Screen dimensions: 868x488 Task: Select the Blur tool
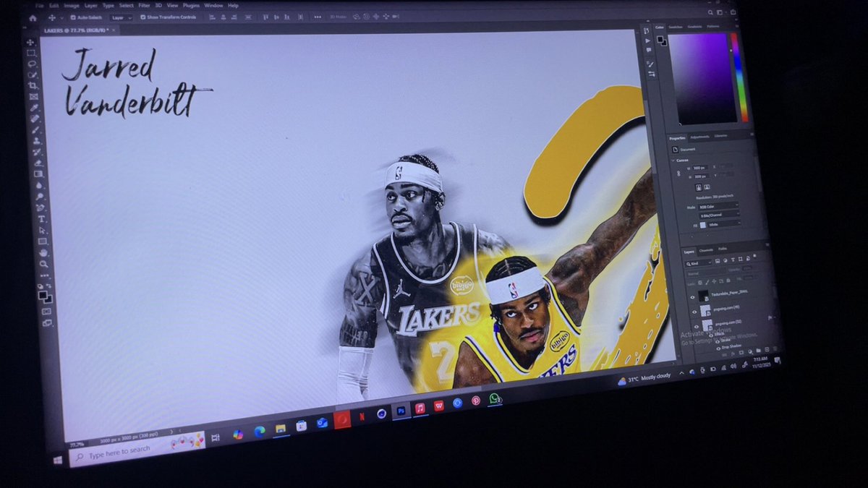coord(39,185)
